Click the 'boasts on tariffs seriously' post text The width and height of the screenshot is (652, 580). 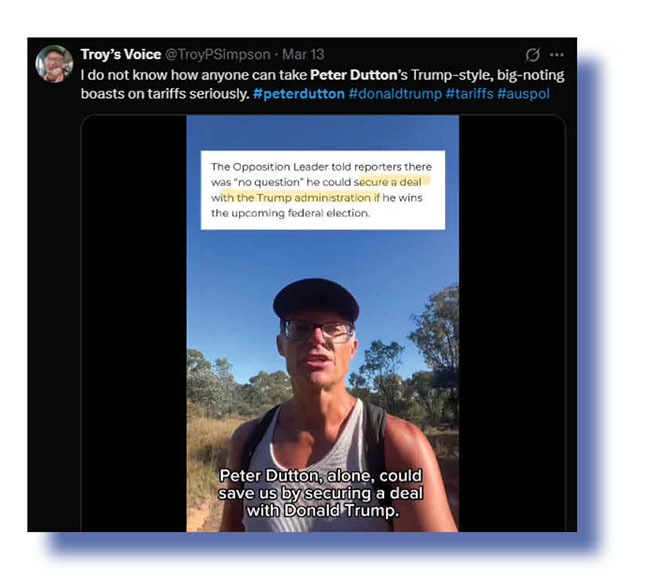[165, 94]
